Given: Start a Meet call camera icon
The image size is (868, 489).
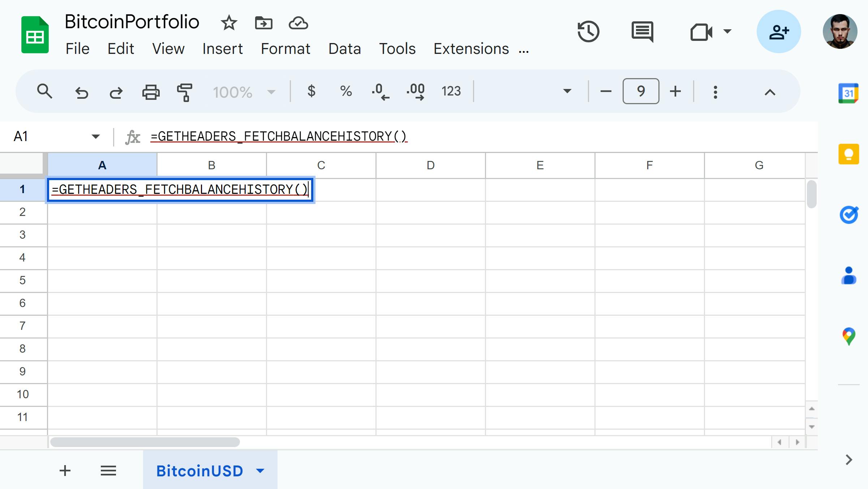Looking at the screenshot, I should pyautogui.click(x=701, y=32).
